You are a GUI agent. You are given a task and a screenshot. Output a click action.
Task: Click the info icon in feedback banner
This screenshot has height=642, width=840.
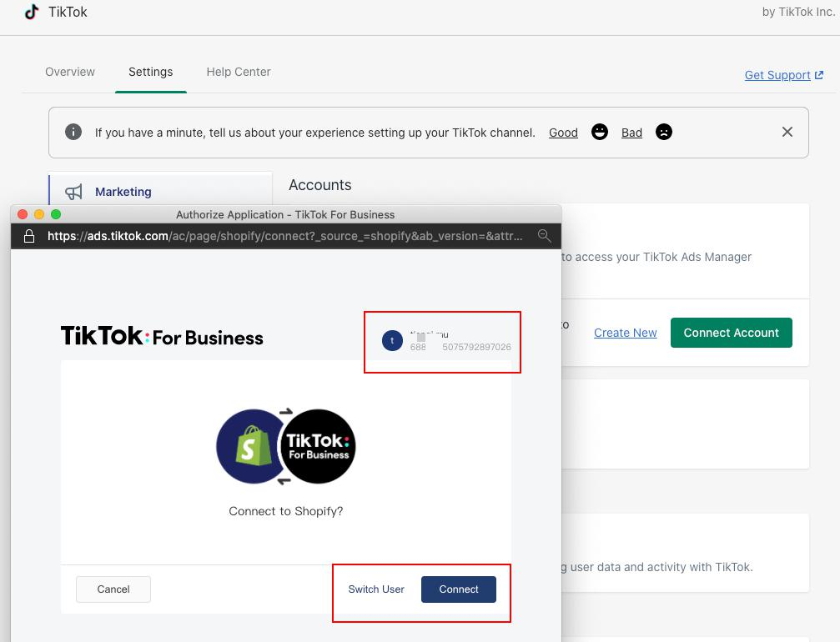tap(73, 132)
